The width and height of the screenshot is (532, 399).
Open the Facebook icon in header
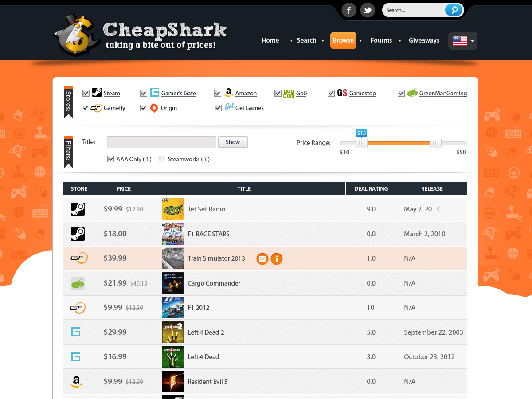pyautogui.click(x=349, y=10)
